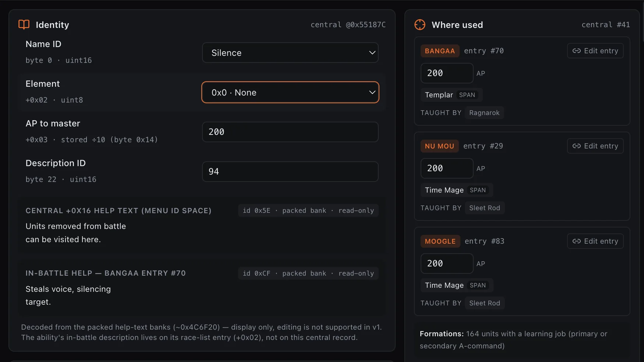Click the '+0x03 · stored ÷10' subtitle
This screenshot has height=362, width=644.
pyautogui.click(x=92, y=140)
